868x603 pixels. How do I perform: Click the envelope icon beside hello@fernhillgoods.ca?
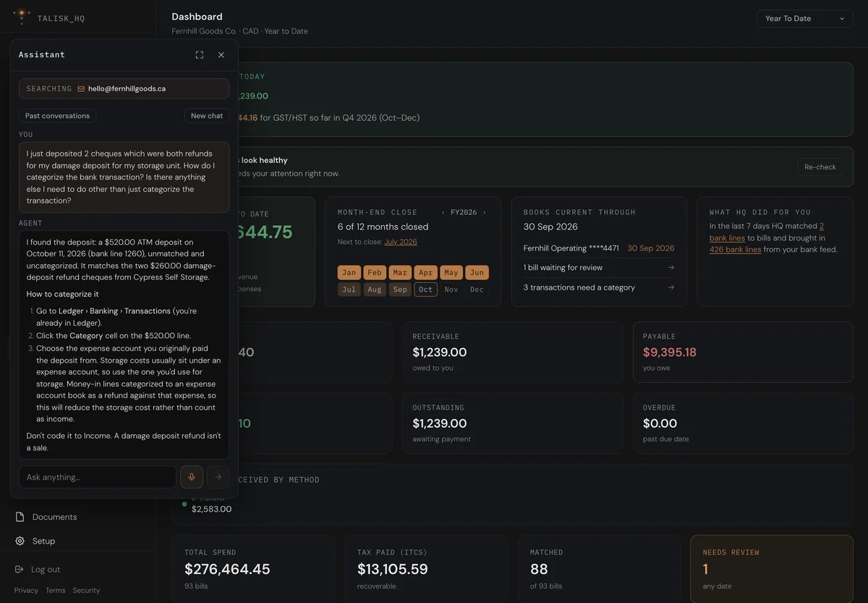pyautogui.click(x=81, y=89)
